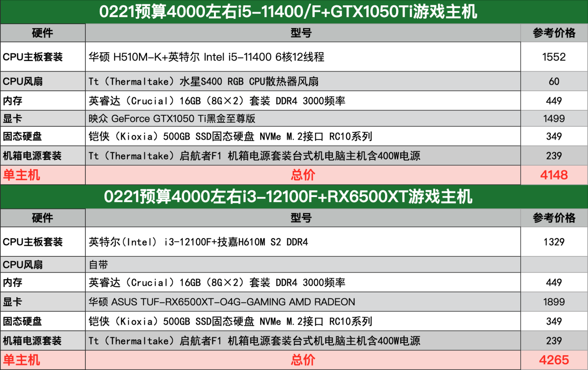Click price 449 in the i5-11400 table
588x370 pixels.
pyautogui.click(x=554, y=101)
